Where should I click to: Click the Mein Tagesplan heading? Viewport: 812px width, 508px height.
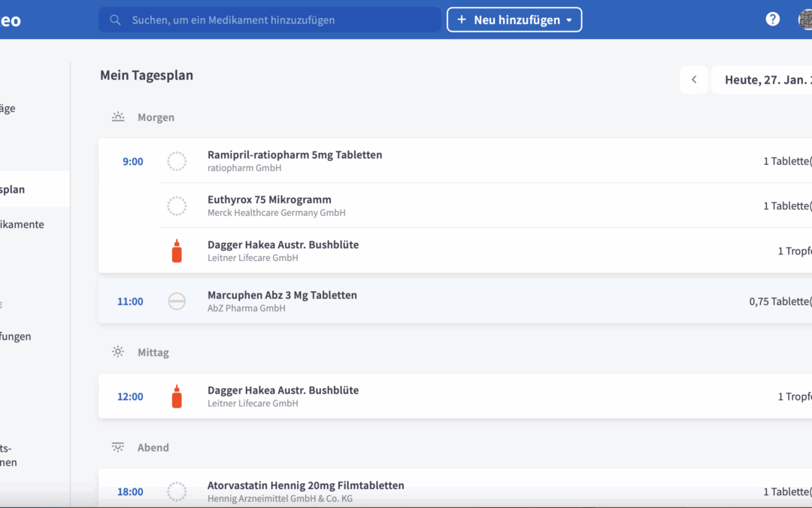point(147,75)
